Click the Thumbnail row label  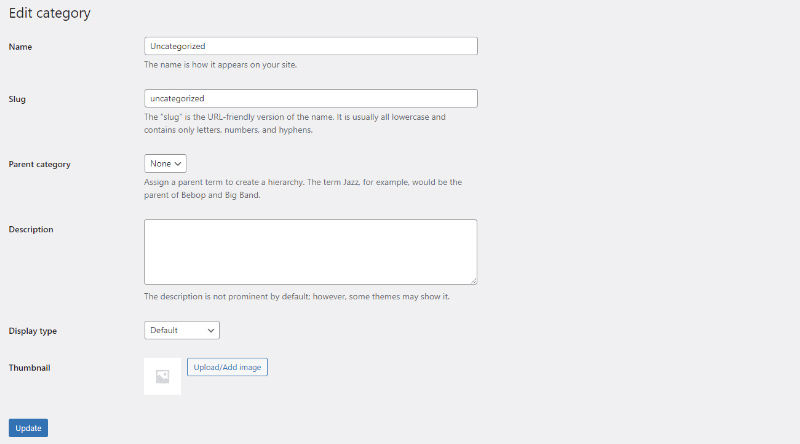tap(29, 367)
